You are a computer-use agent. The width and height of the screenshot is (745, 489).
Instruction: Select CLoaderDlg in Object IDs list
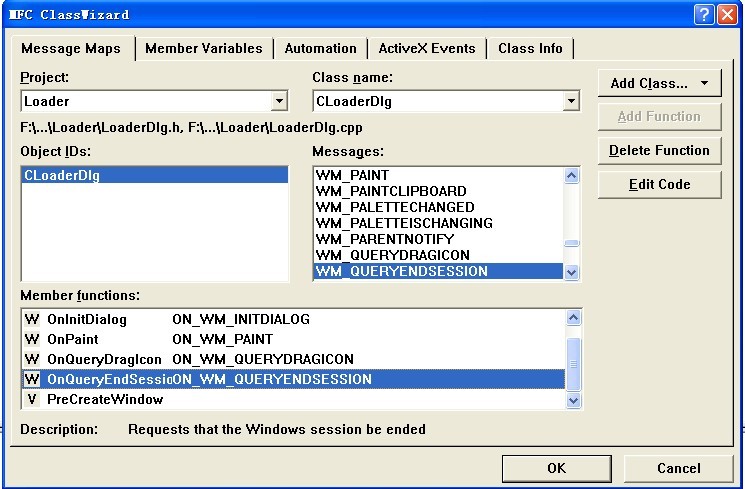click(155, 175)
